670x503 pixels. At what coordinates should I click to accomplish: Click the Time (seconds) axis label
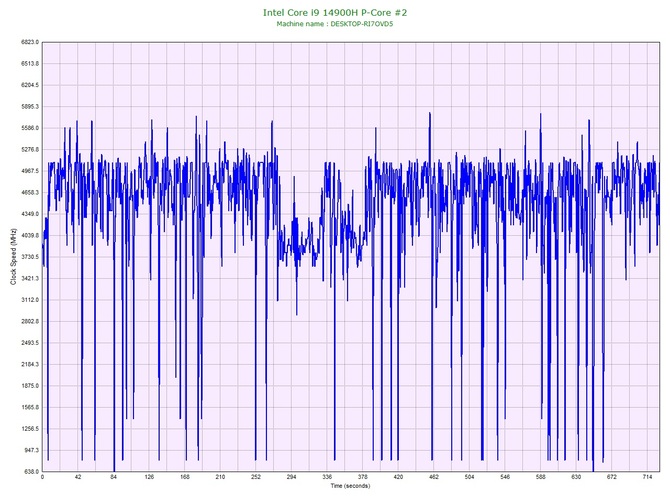coord(350,486)
